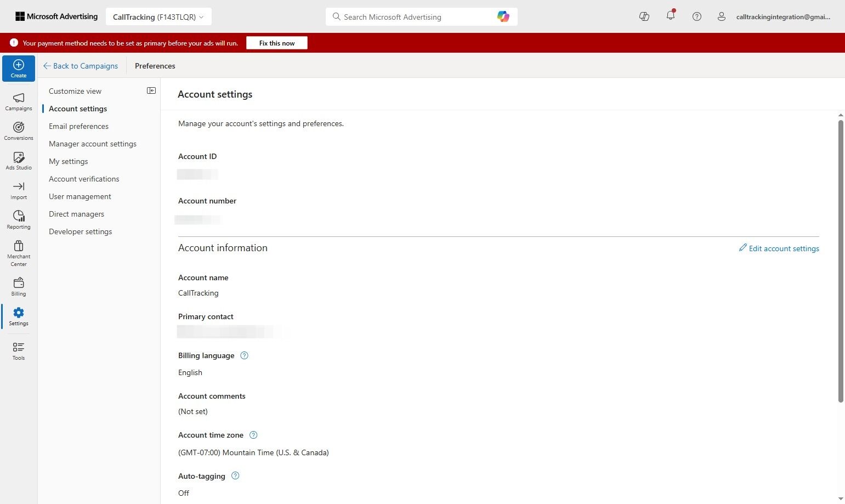The image size is (845, 504).
Task: Click Edit account settings link
Action: 779,248
